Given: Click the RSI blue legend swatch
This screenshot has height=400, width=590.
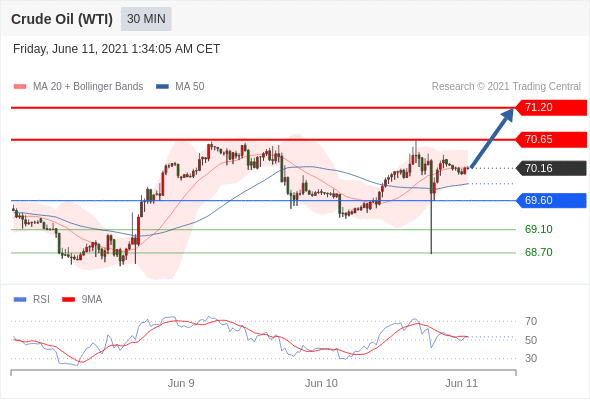Looking at the screenshot, I should click(20, 300).
